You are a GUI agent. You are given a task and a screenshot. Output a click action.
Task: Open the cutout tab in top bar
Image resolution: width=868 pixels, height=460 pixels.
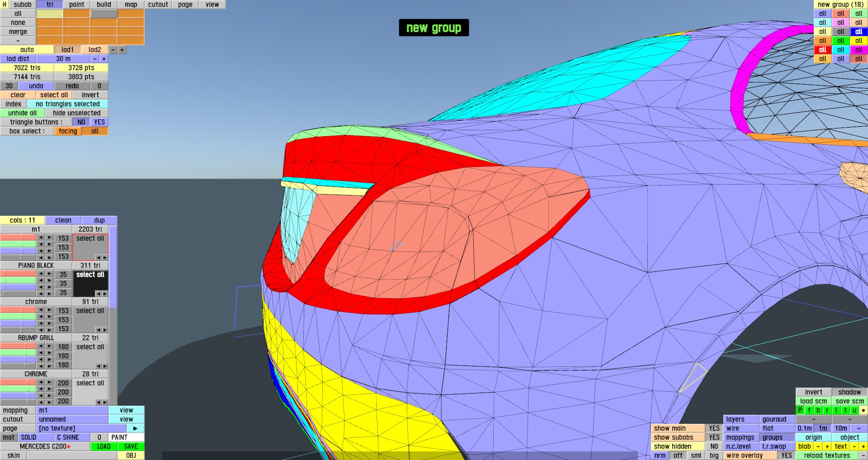(158, 5)
